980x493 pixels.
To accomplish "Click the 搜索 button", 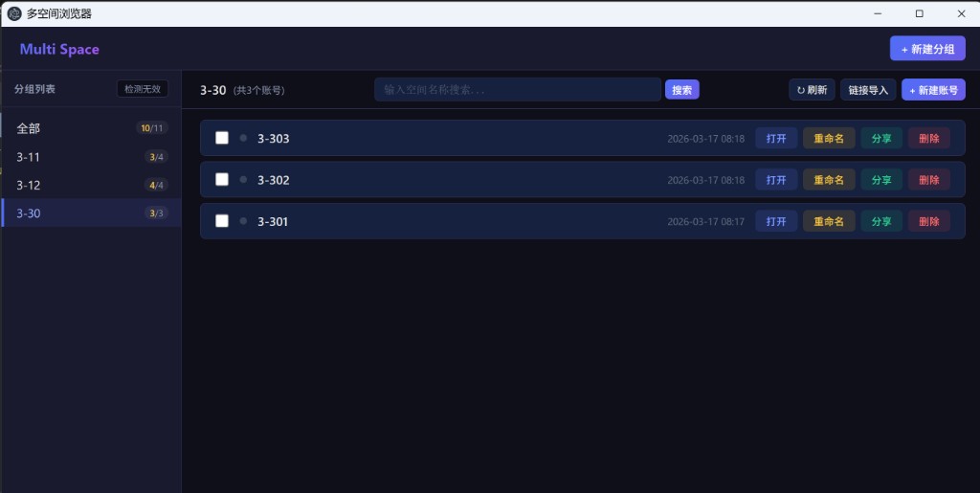I will (x=681, y=90).
